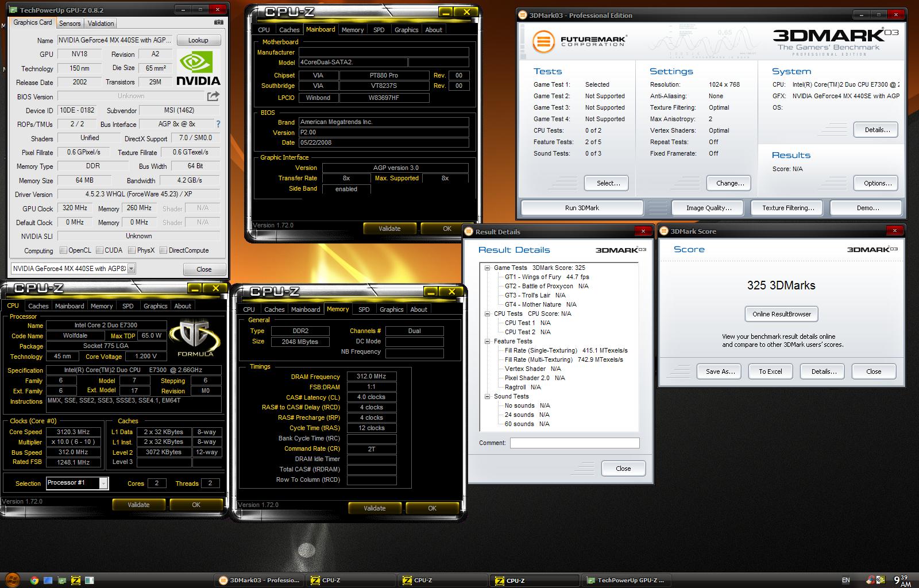919x588 pixels.
Task: Click the NVIDIA logo in GPU-Z
Action: tap(198, 68)
